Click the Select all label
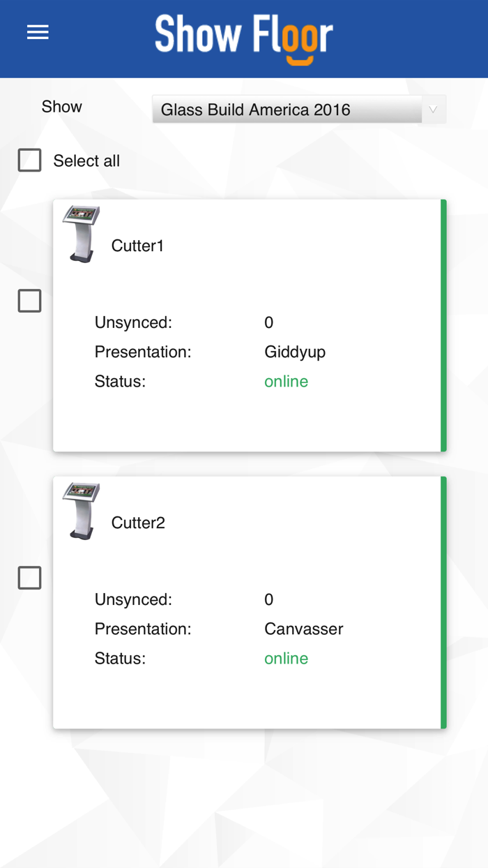 (x=86, y=161)
